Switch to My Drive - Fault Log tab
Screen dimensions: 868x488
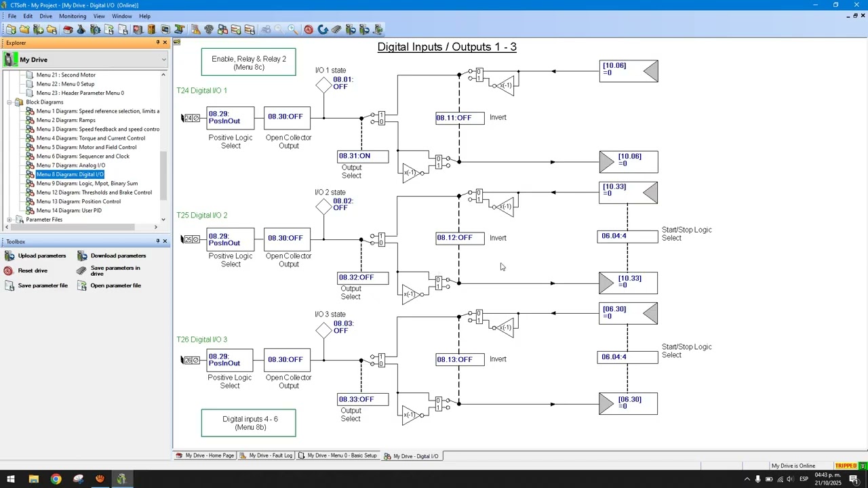point(266,456)
